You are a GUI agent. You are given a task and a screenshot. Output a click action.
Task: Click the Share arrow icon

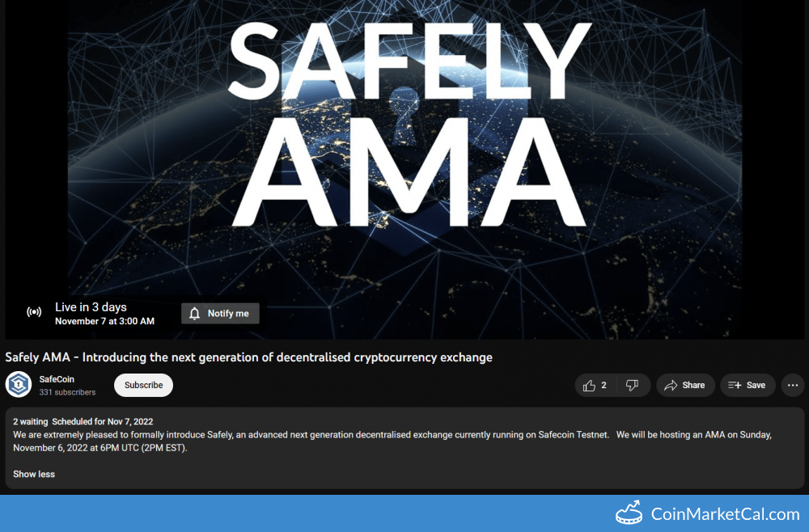tap(670, 386)
